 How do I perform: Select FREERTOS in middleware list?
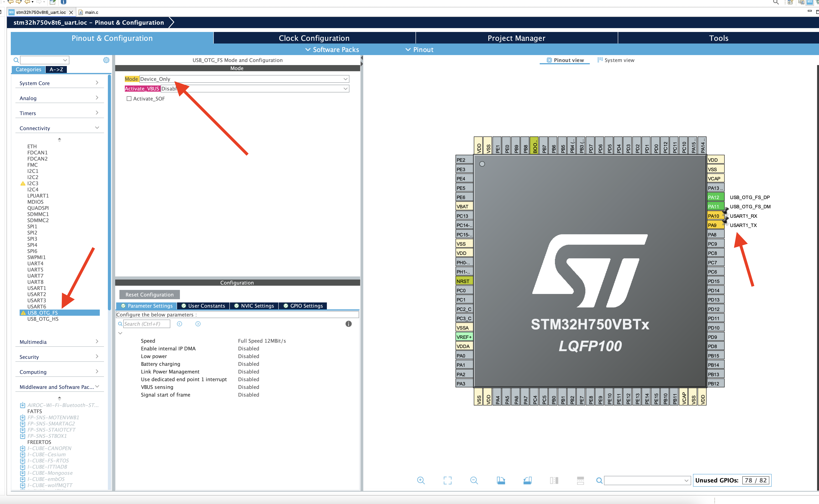[x=39, y=442]
